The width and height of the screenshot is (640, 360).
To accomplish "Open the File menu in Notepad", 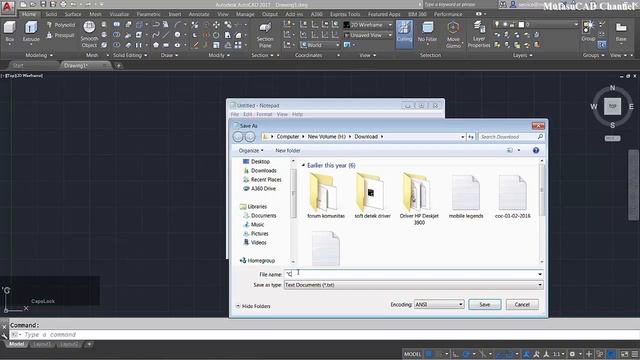I will coord(235,114).
